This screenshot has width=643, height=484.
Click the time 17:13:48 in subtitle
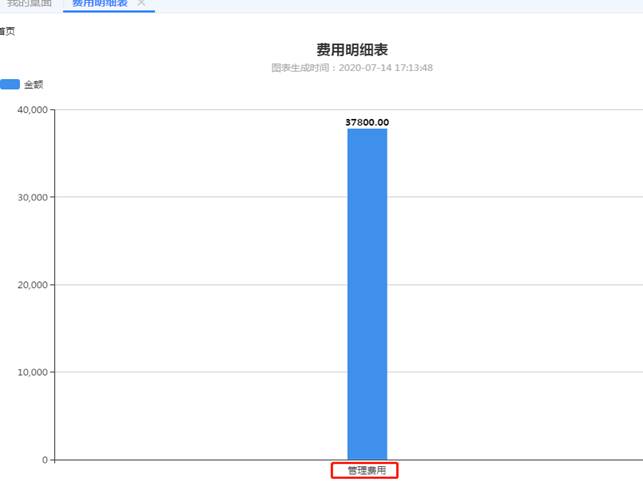[411, 68]
